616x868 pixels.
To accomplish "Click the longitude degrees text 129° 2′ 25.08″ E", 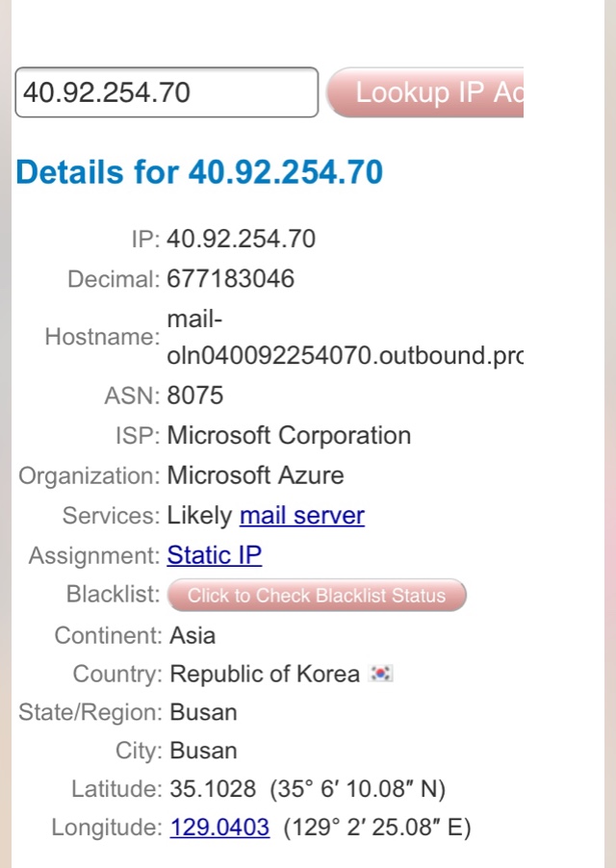I will pyautogui.click(x=377, y=829).
